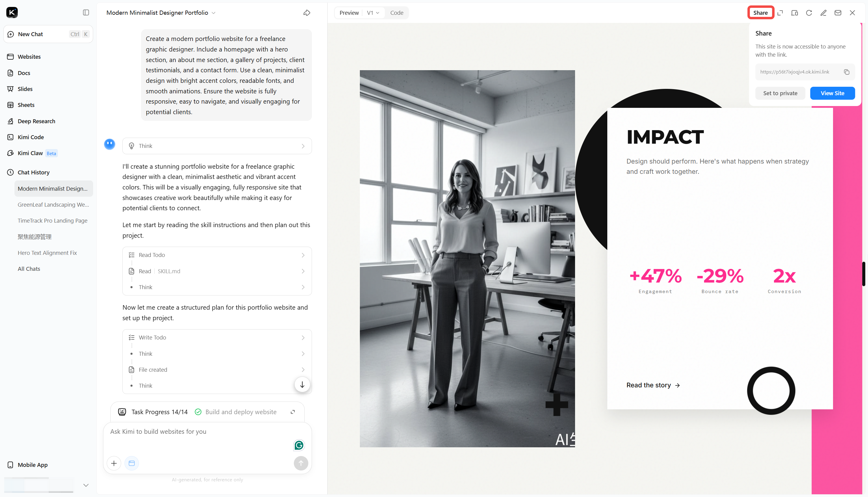Click the expand fullscreen preview icon
The width and height of the screenshot is (868, 497).
pos(780,13)
